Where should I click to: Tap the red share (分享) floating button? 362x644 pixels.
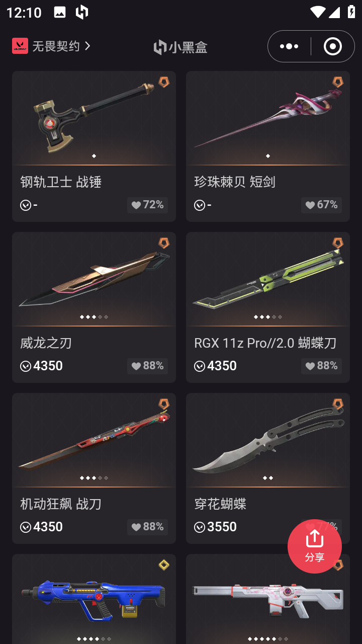tap(315, 546)
